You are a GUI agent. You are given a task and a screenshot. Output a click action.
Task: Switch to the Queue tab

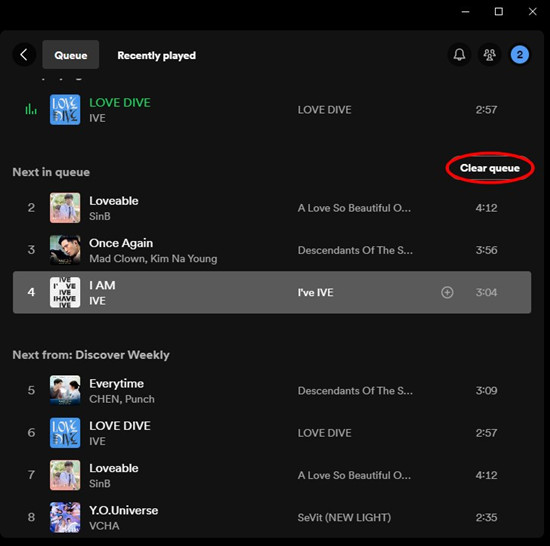click(71, 55)
